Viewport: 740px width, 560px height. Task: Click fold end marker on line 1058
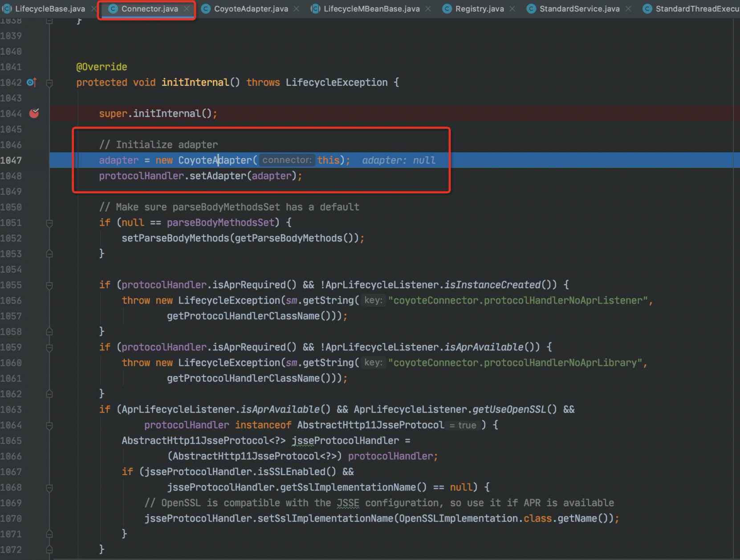coord(49,332)
